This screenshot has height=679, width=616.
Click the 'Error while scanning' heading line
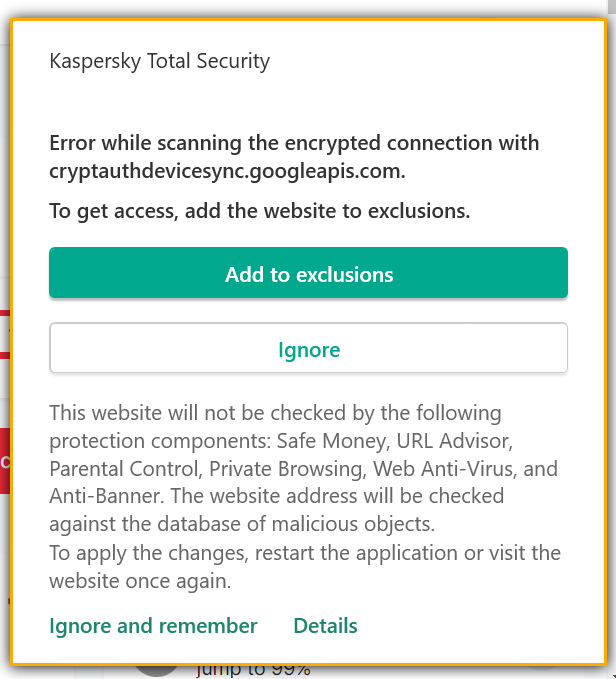pos(294,143)
